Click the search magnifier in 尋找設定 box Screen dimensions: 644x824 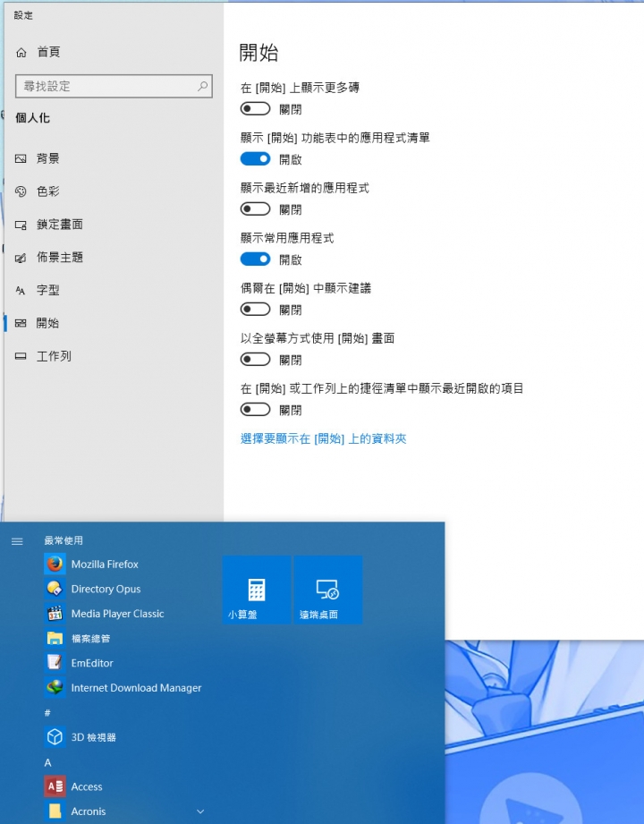click(x=202, y=86)
